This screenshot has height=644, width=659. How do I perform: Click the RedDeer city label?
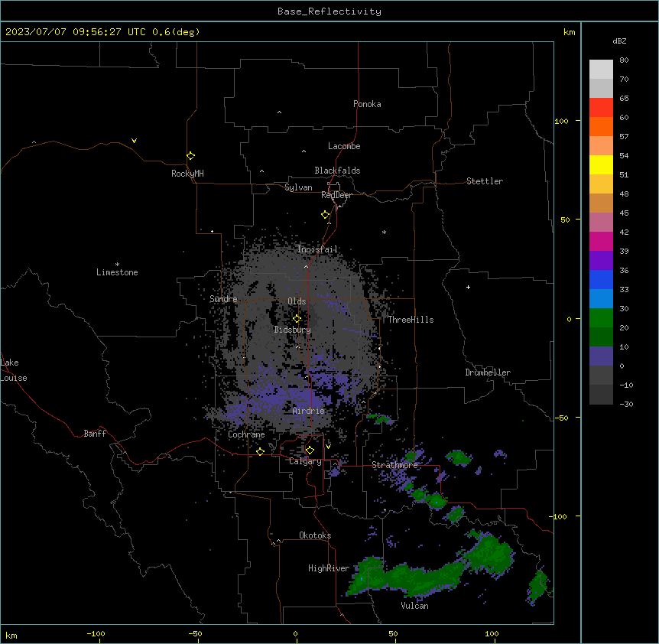336,195
